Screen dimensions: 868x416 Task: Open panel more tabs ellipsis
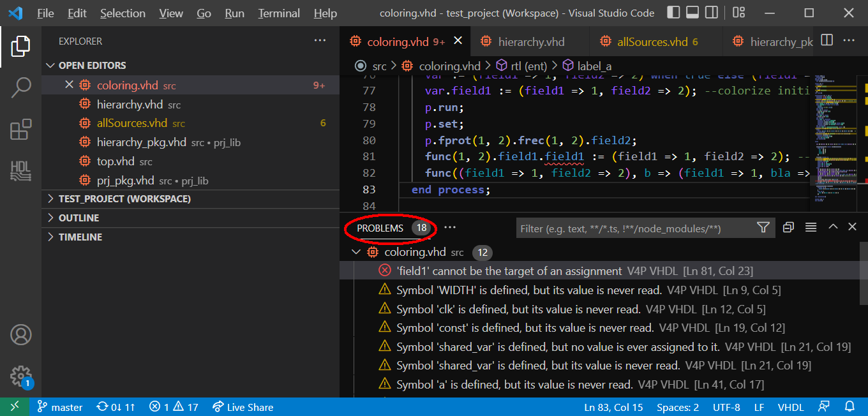tap(450, 228)
